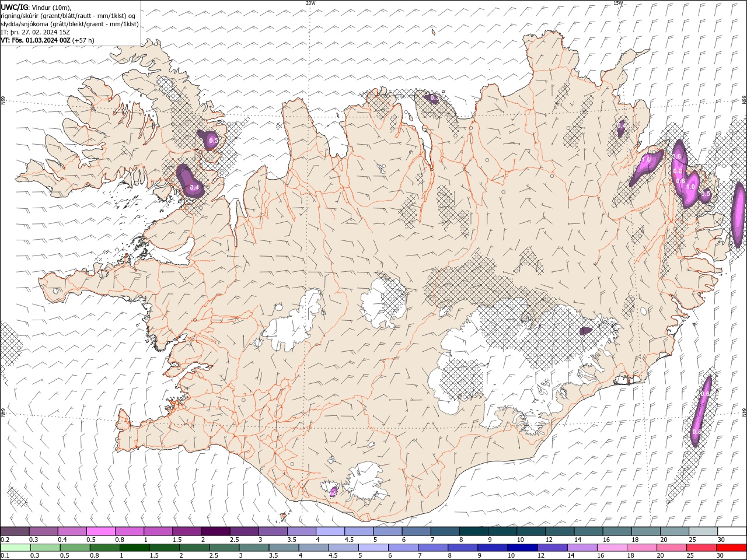Click the valid time 'VT: Fös. 01.03.2024 00Z'
Image resolution: width=747 pixels, height=560 pixels.
point(36,40)
